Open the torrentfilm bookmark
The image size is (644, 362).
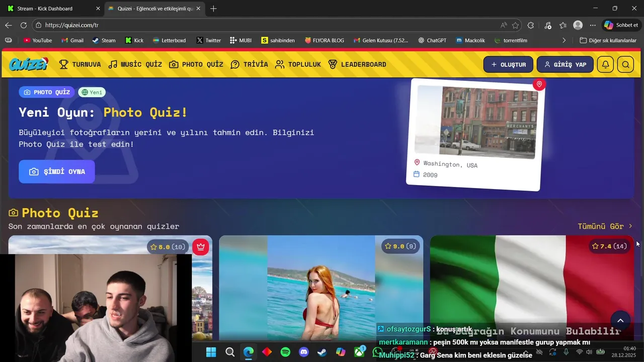click(511, 40)
